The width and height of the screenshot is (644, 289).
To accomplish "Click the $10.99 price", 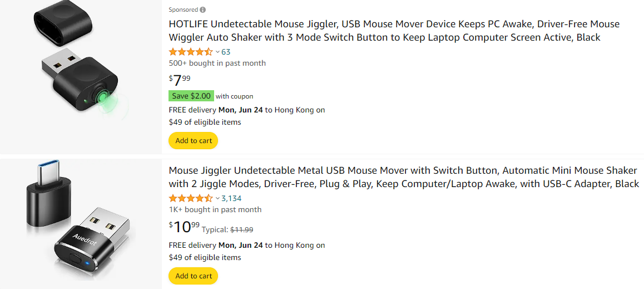I will coord(184,227).
